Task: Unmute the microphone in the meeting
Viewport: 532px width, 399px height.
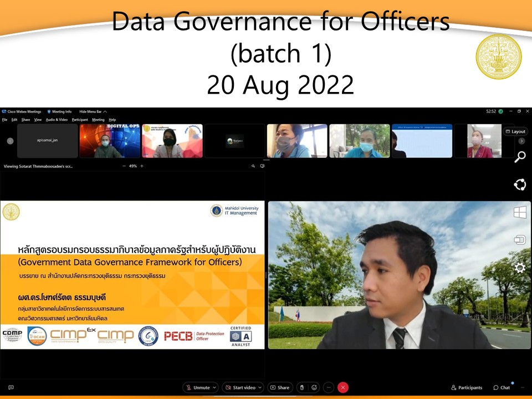Action: tap(197, 387)
